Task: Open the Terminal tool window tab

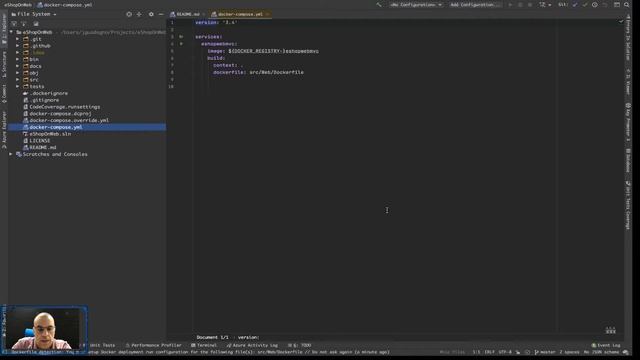Action: 204,345
